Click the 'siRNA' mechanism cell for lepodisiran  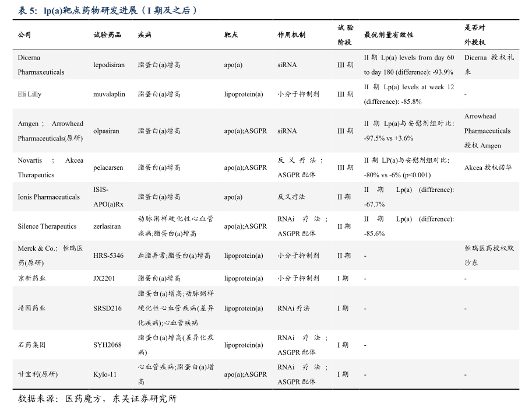coord(287,65)
